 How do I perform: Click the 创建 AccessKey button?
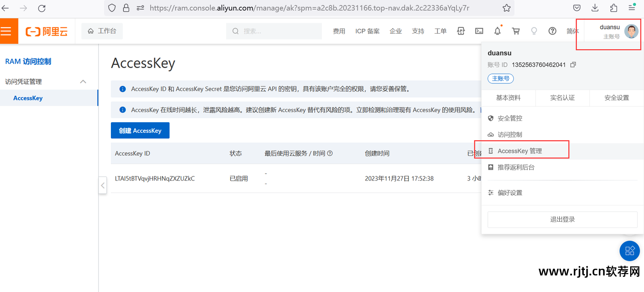(x=140, y=130)
